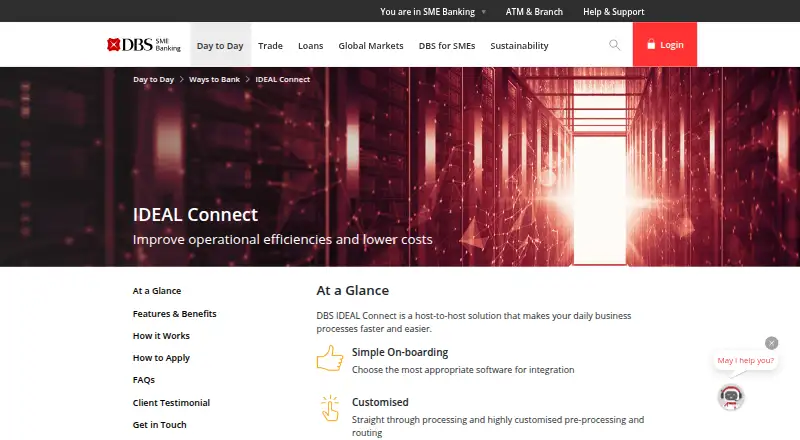The image size is (800, 440).
Task: Click the 'Simple On-boarding' heading
Action: 399,352
